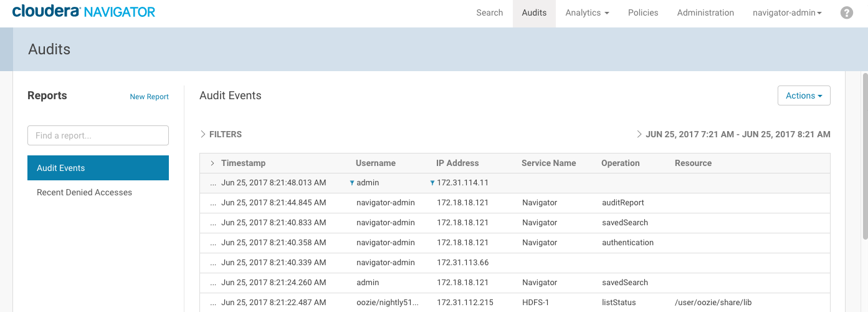Click the help question mark icon
The image size is (868, 312).
point(846,13)
